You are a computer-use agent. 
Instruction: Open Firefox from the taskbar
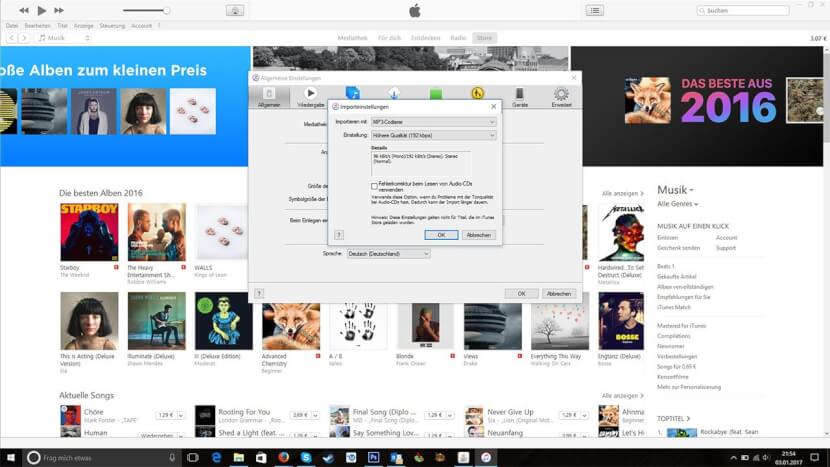pos(284,457)
